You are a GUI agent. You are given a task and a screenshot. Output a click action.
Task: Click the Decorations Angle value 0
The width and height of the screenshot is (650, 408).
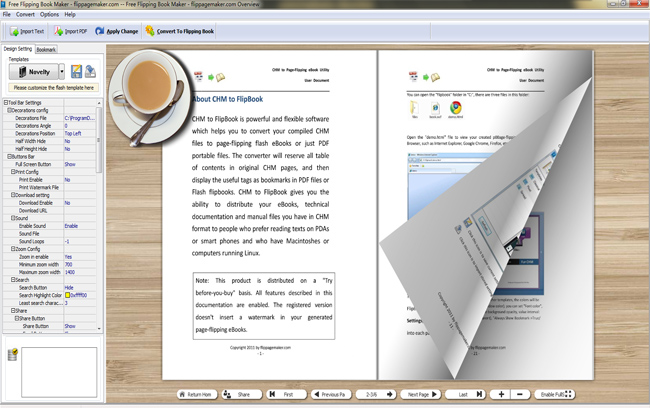click(x=80, y=126)
